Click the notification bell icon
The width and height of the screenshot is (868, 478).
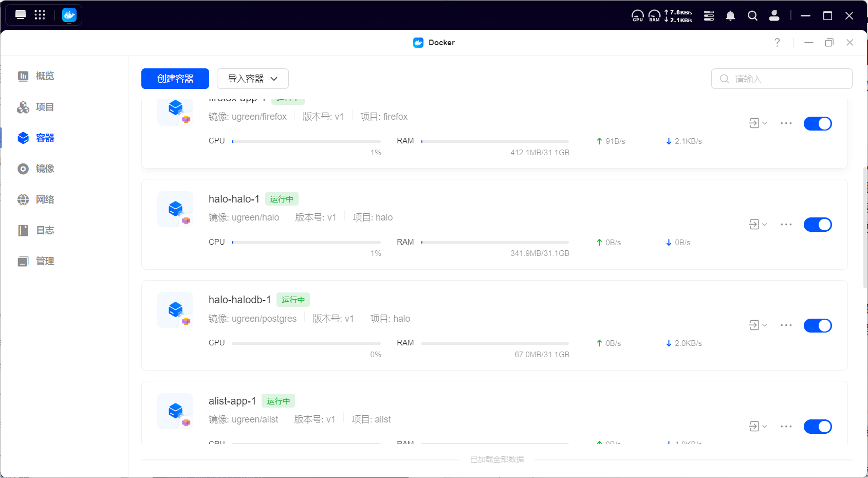pos(730,16)
